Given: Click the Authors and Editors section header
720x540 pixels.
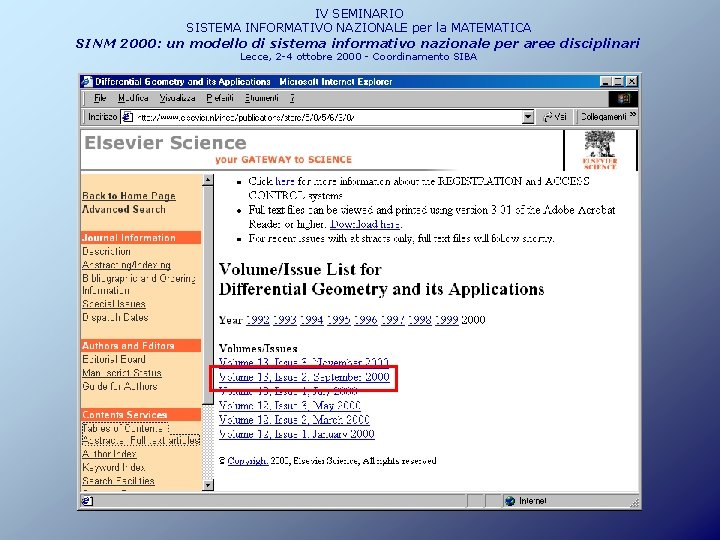Looking at the screenshot, I should click(x=141, y=346).
